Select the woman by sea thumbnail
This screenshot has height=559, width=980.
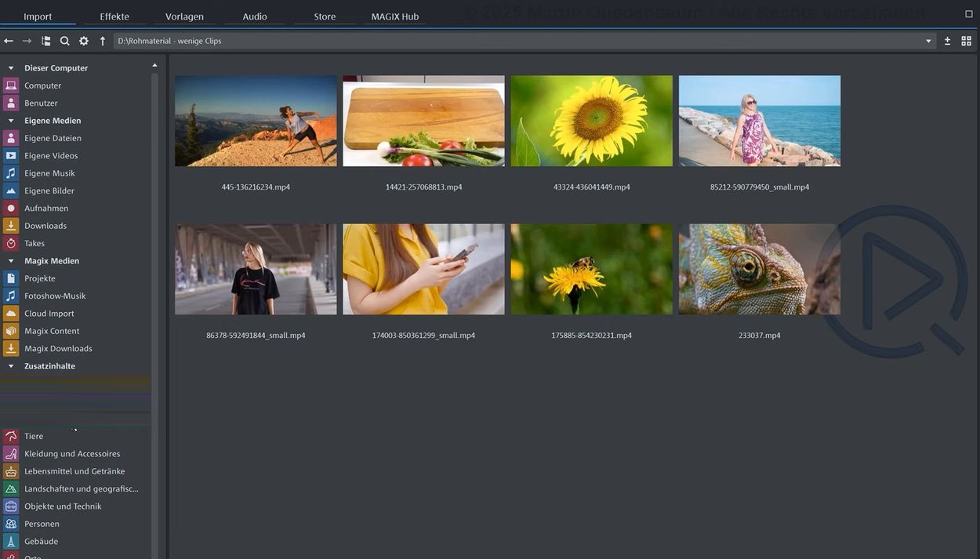pyautogui.click(x=760, y=121)
